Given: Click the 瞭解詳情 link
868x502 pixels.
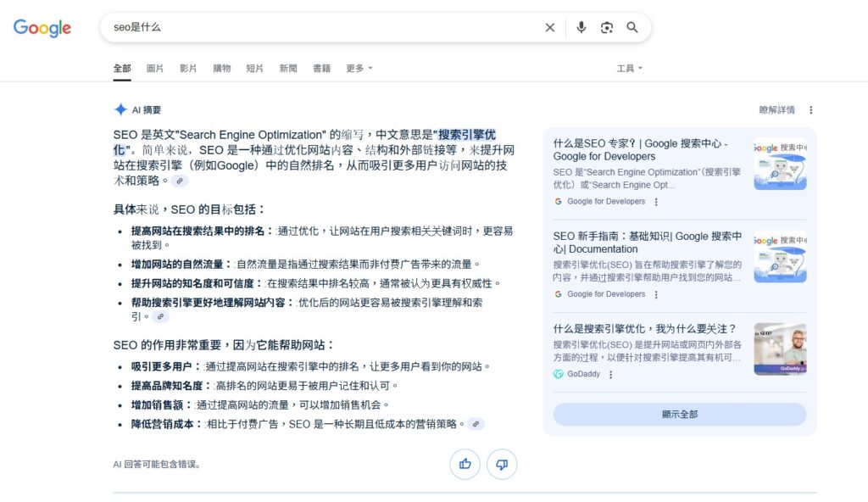Looking at the screenshot, I should pyautogui.click(x=776, y=109).
